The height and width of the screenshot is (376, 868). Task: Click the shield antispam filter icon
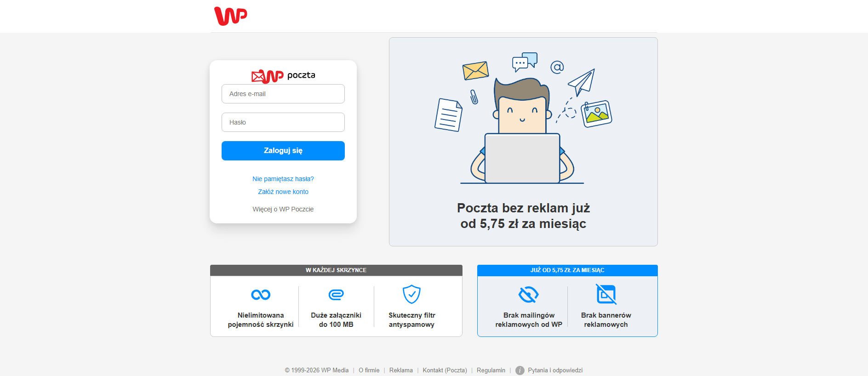[x=411, y=294]
